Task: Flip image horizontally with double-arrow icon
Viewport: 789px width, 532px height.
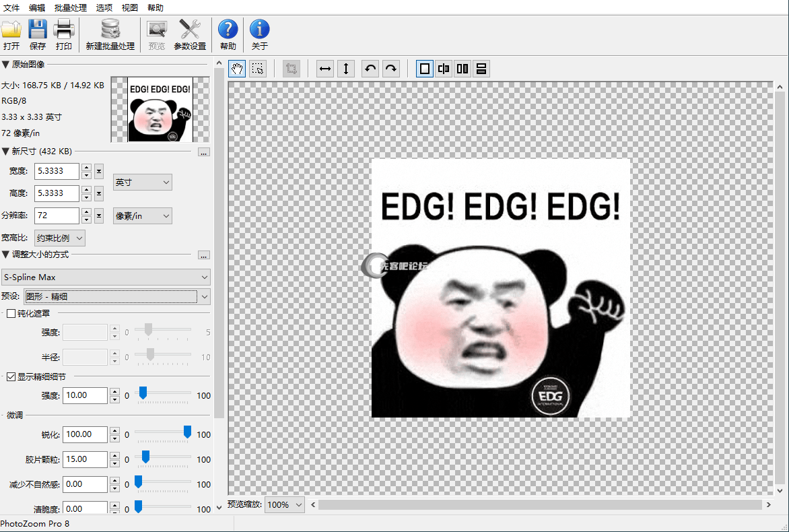Action: pos(325,69)
